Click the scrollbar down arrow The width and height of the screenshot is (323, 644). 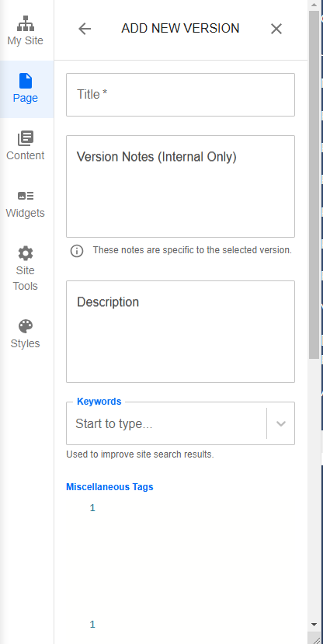pyautogui.click(x=314, y=625)
